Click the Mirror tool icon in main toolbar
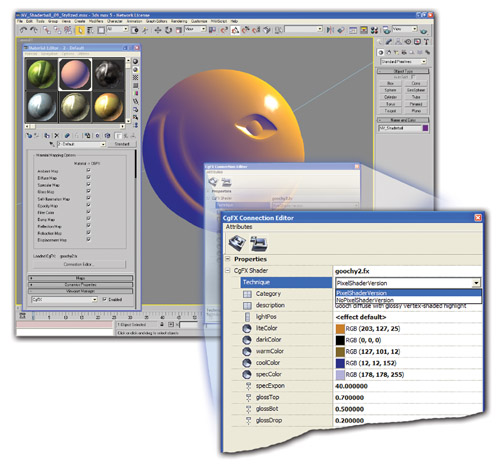 coord(330,30)
